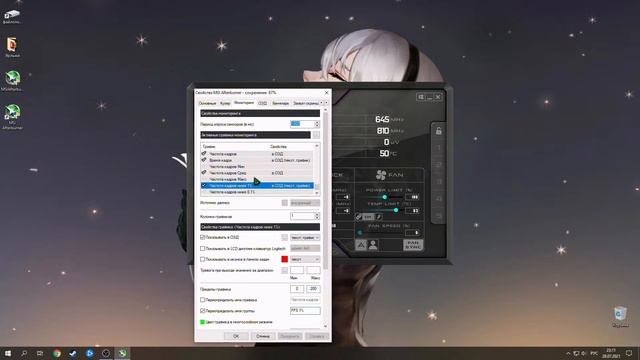This screenshot has height=360, width=640.
Task: Click the red tray icon color swatch
Action: [284, 259]
